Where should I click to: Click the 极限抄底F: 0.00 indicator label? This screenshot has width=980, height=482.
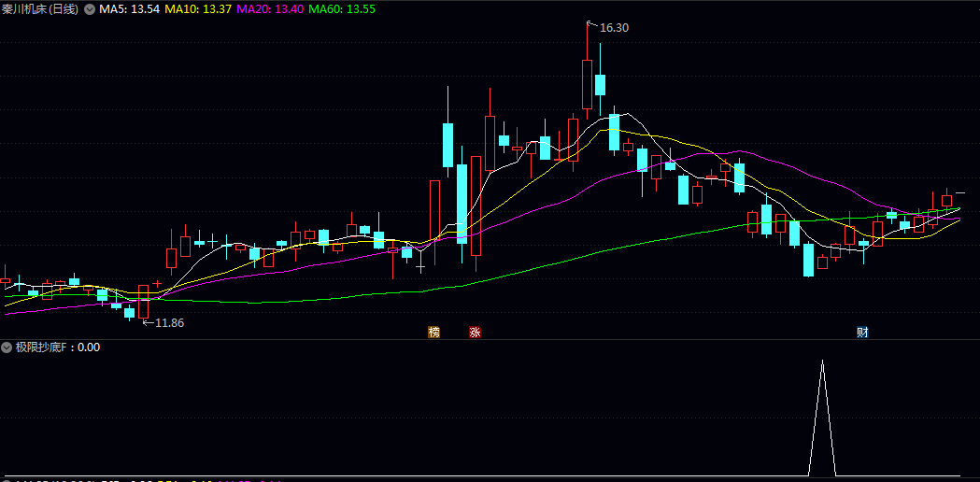[57, 347]
